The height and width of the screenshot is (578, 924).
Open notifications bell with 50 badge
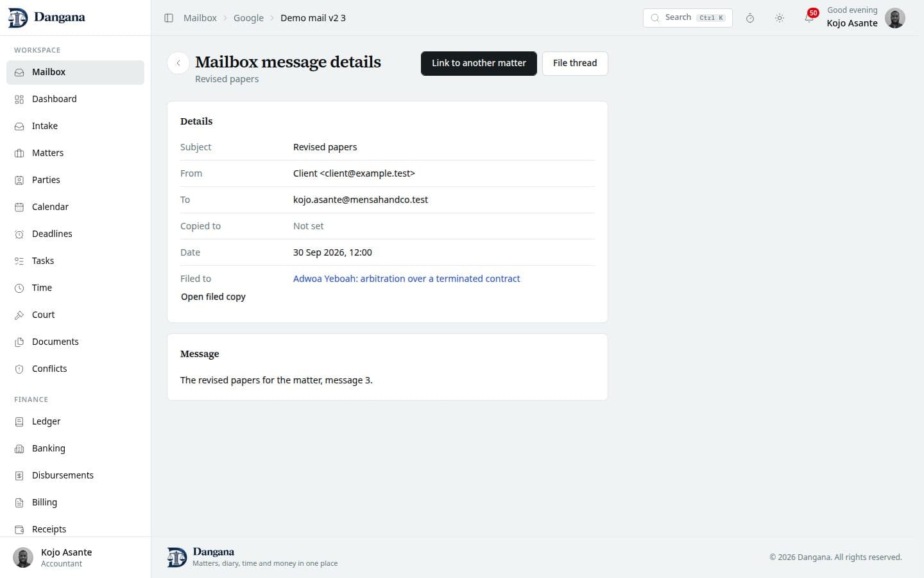(810, 17)
